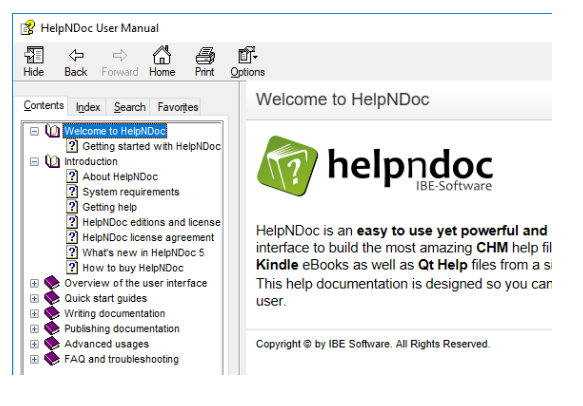Open HelpNDoc license agreement topic

click(148, 237)
